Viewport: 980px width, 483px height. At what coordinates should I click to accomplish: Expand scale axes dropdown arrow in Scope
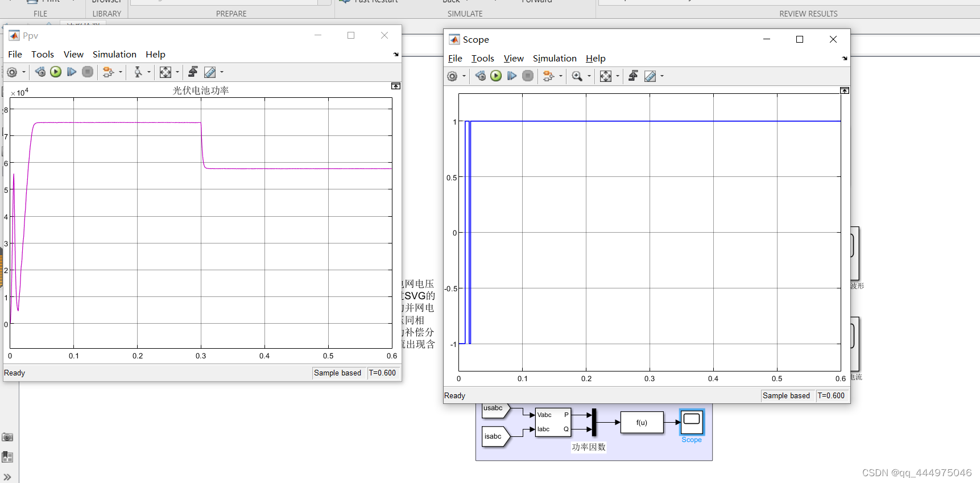[x=618, y=76]
